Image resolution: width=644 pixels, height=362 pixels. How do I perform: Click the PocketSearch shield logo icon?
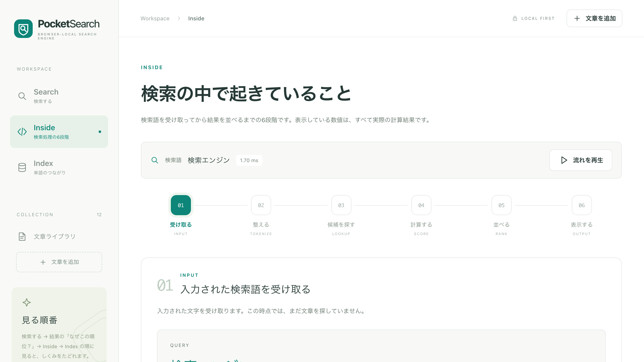[x=23, y=29]
